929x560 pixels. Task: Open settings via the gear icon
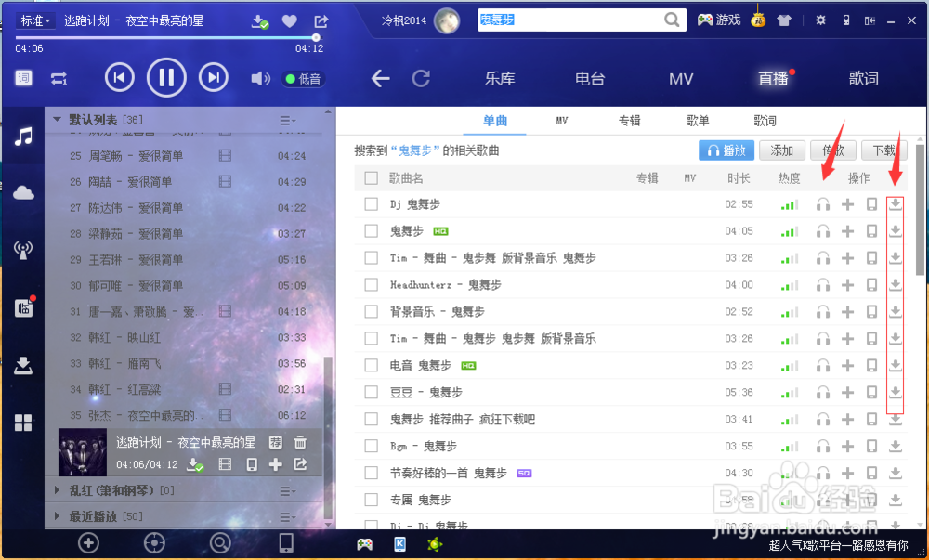coord(820,19)
